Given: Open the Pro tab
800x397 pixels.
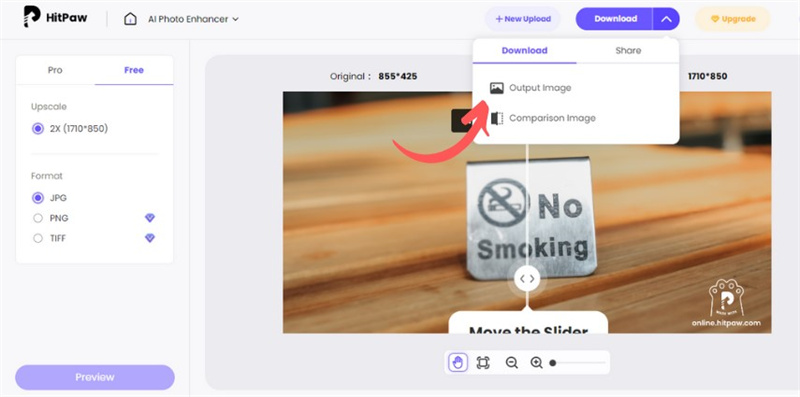Looking at the screenshot, I should coord(55,70).
